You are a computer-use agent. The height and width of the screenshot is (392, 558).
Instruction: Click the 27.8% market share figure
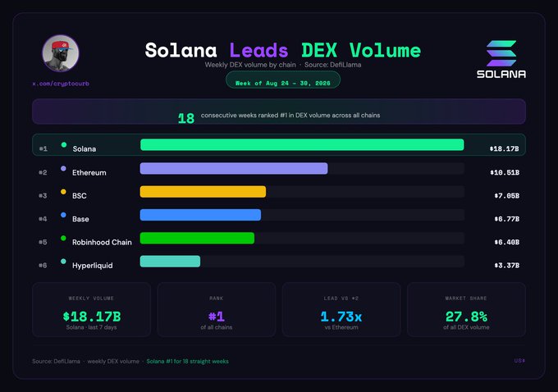(466, 316)
